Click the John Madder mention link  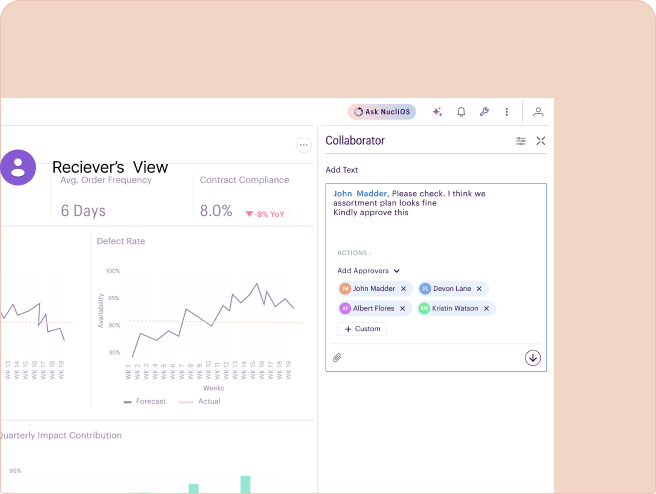[360, 193]
